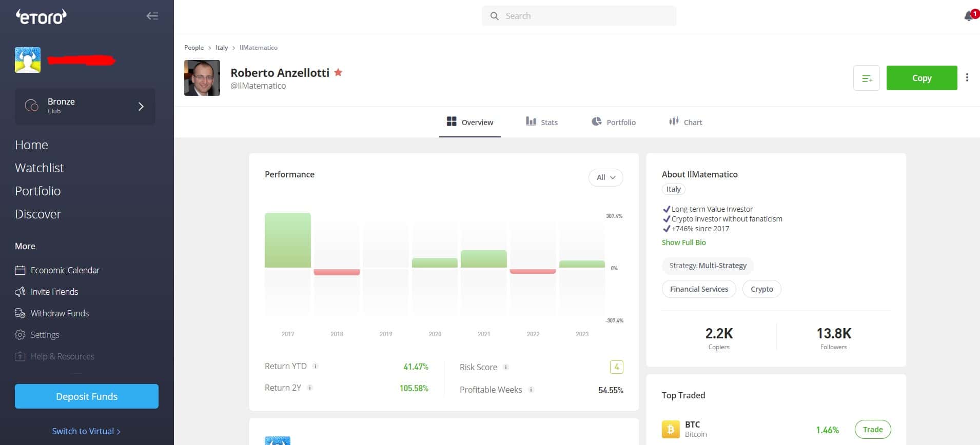Viewport: 980px width, 445px height.
Task: Click the 2017 green performance bar
Action: pos(288,240)
